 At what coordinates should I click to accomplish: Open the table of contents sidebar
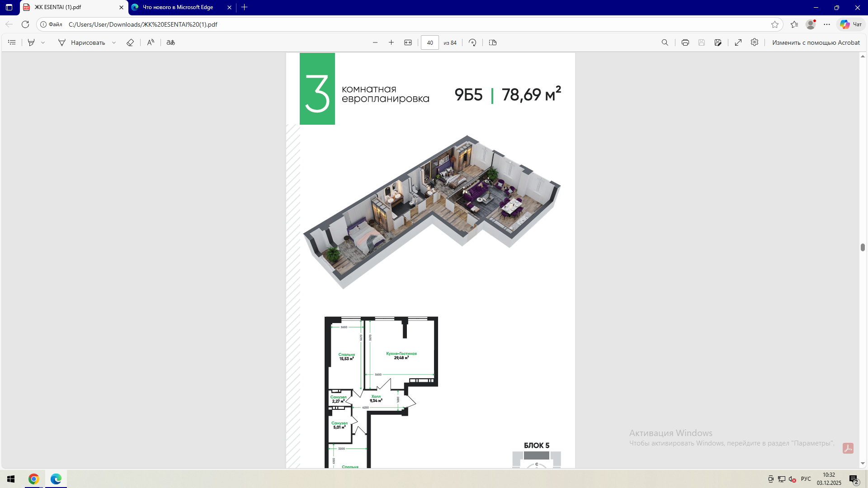tap(12, 42)
